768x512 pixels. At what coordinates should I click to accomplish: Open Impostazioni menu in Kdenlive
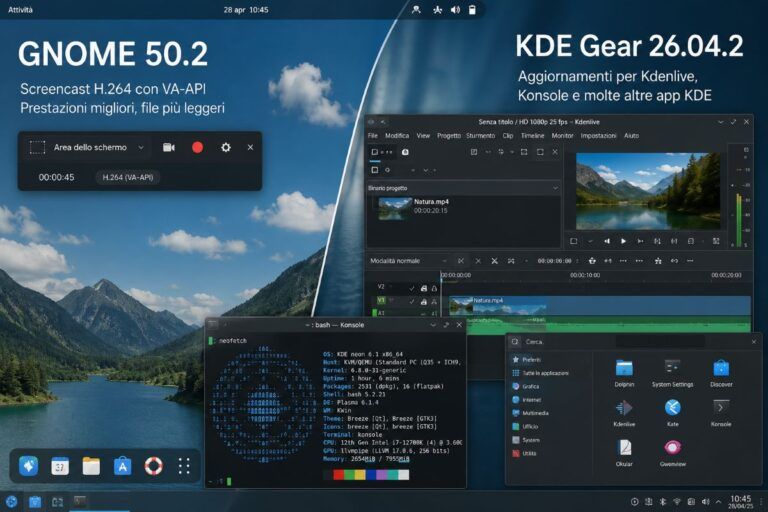[x=599, y=136]
